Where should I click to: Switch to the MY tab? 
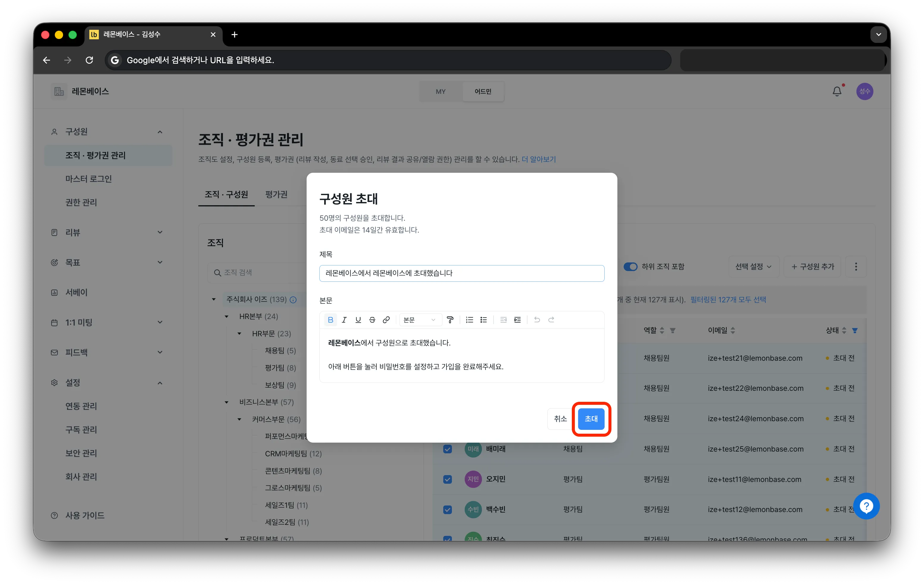click(441, 91)
